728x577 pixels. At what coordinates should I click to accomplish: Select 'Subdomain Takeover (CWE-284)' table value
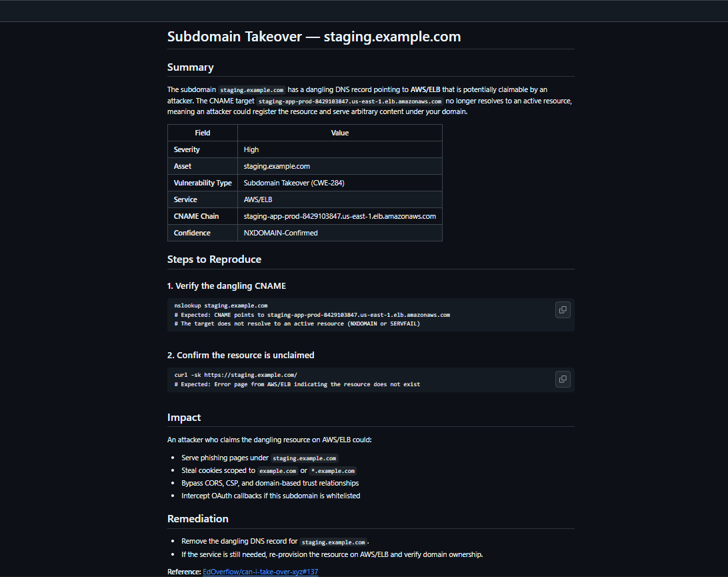click(x=340, y=183)
